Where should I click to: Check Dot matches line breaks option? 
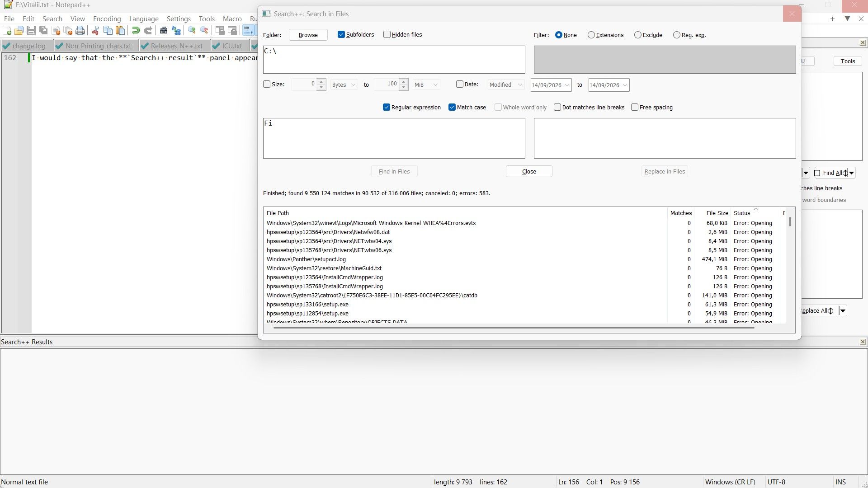[557, 107]
